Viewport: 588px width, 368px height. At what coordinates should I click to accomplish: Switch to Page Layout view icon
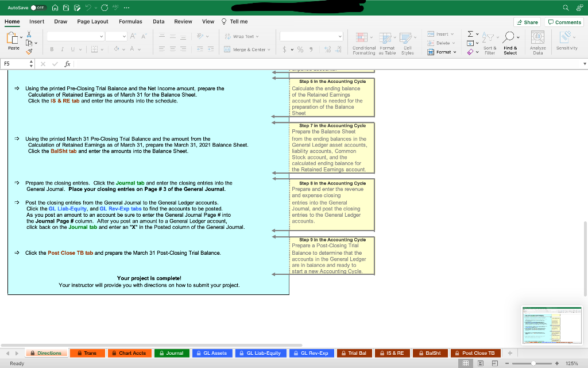coord(481,363)
